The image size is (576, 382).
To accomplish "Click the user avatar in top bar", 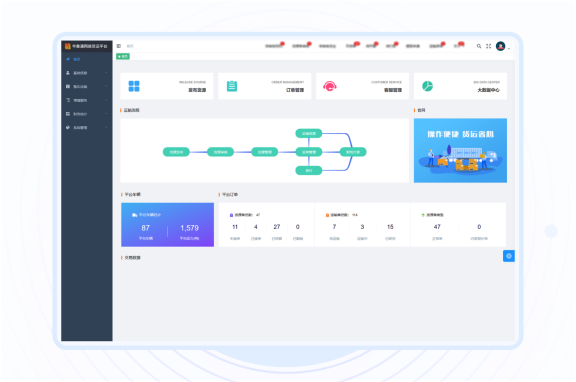I will tap(500, 46).
